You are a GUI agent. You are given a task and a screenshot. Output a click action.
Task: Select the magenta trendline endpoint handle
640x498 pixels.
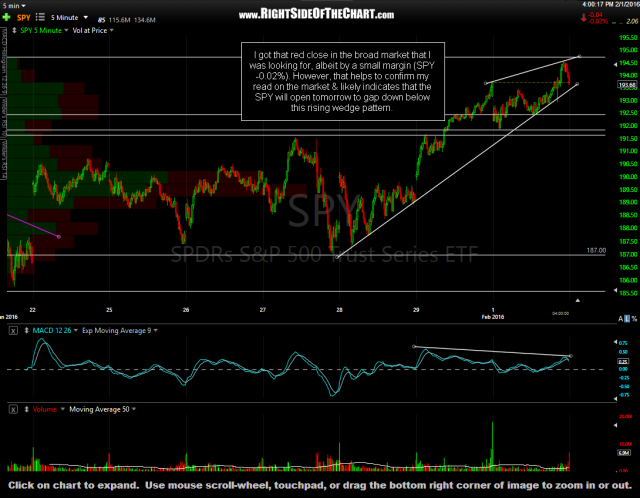coord(59,237)
